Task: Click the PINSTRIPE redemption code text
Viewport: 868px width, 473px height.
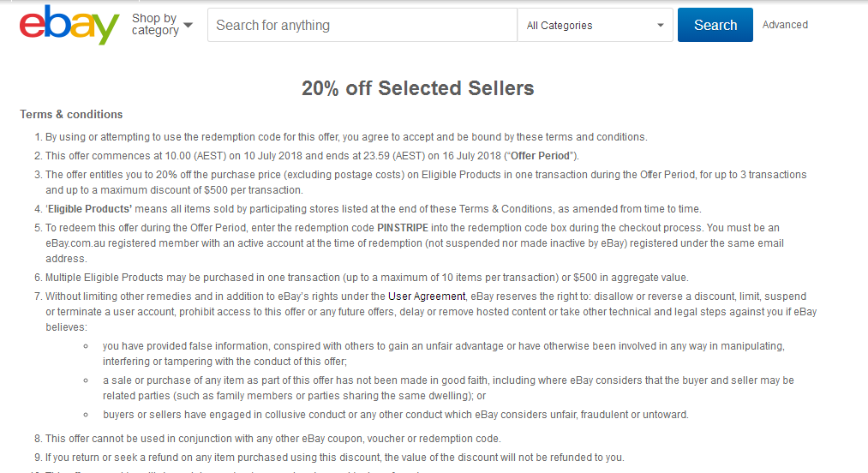Action: pyautogui.click(x=403, y=228)
